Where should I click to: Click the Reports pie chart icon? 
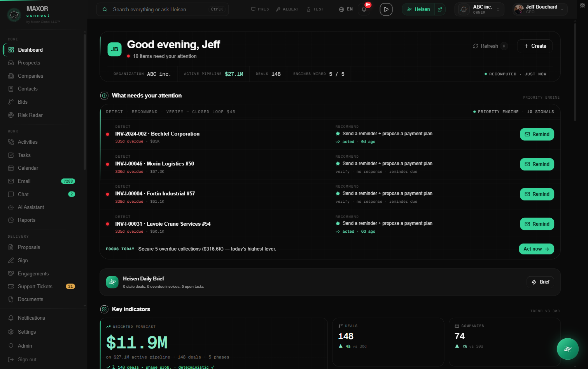click(11, 220)
